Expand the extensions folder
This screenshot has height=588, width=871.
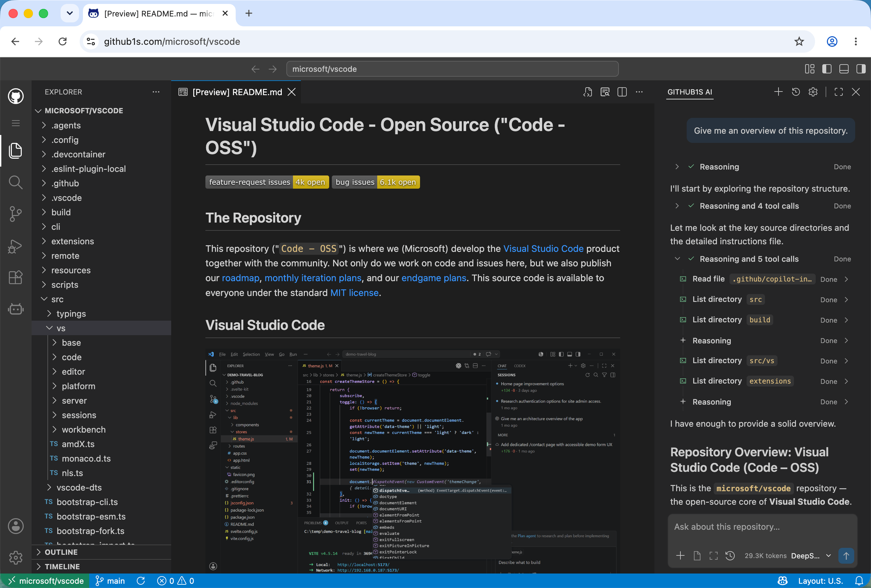(x=101, y=241)
